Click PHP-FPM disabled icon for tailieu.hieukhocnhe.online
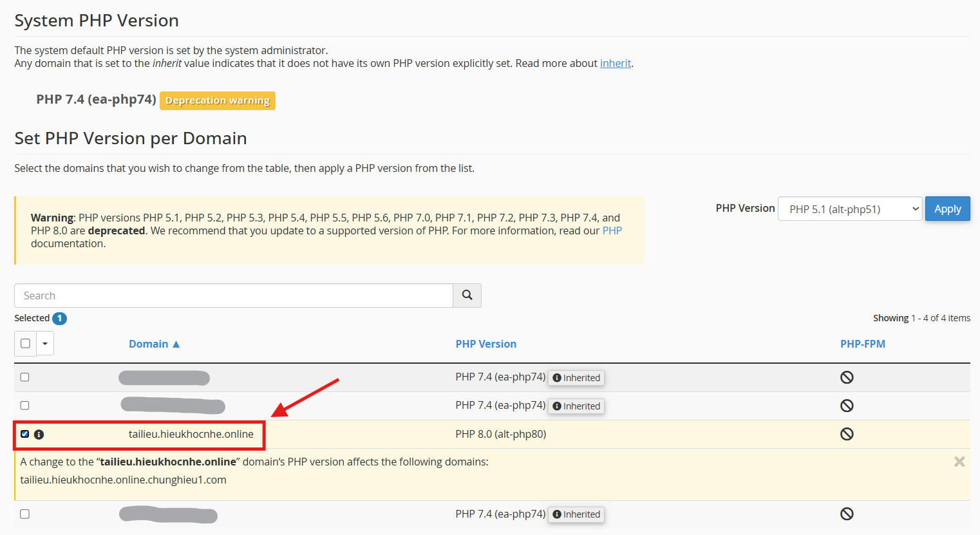Viewport: 980px width, 535px height. click(847, 434)
